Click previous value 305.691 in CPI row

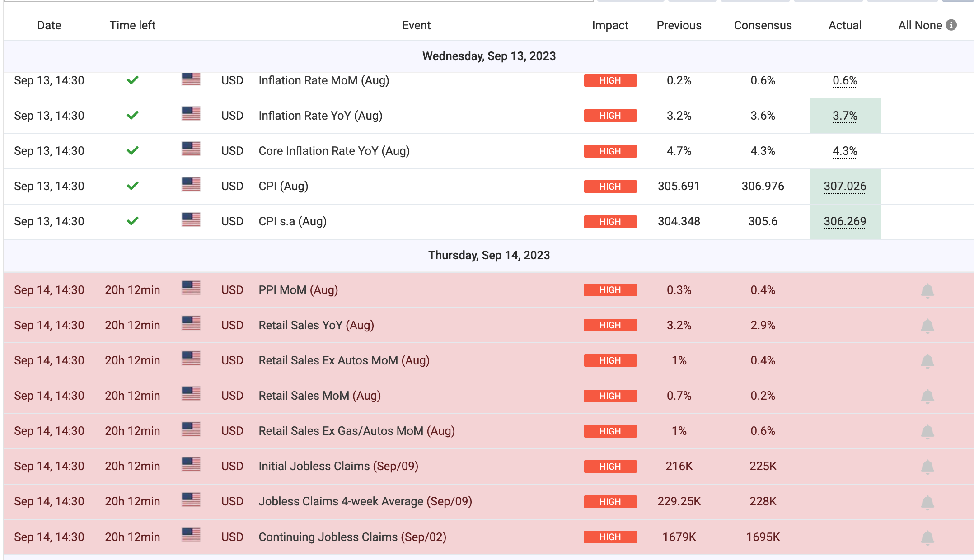(679, 186)
